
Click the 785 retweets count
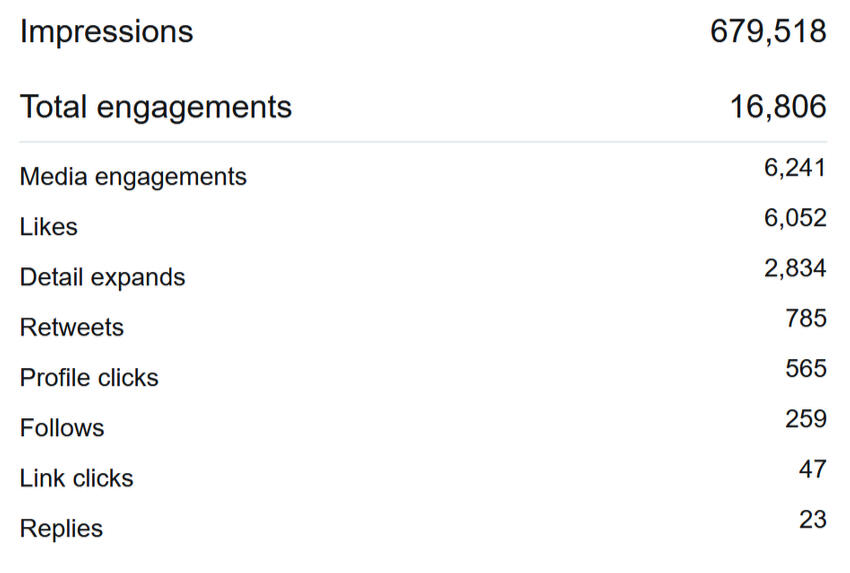[806, 319]
